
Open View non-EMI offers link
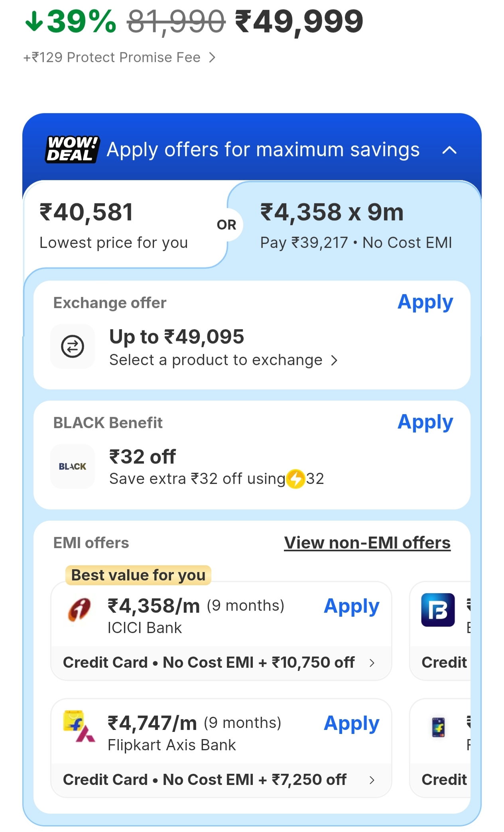point(367,543)
